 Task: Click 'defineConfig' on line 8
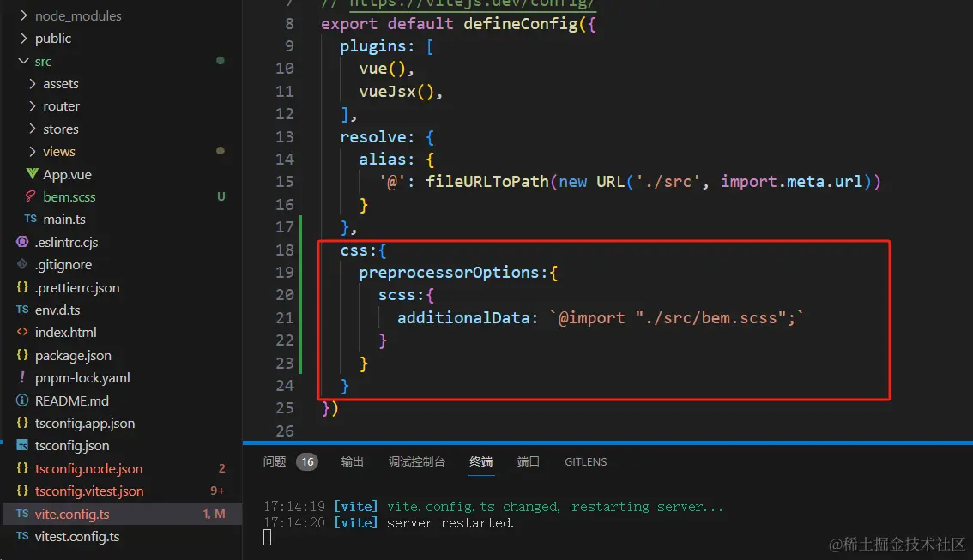pos(522,23)
